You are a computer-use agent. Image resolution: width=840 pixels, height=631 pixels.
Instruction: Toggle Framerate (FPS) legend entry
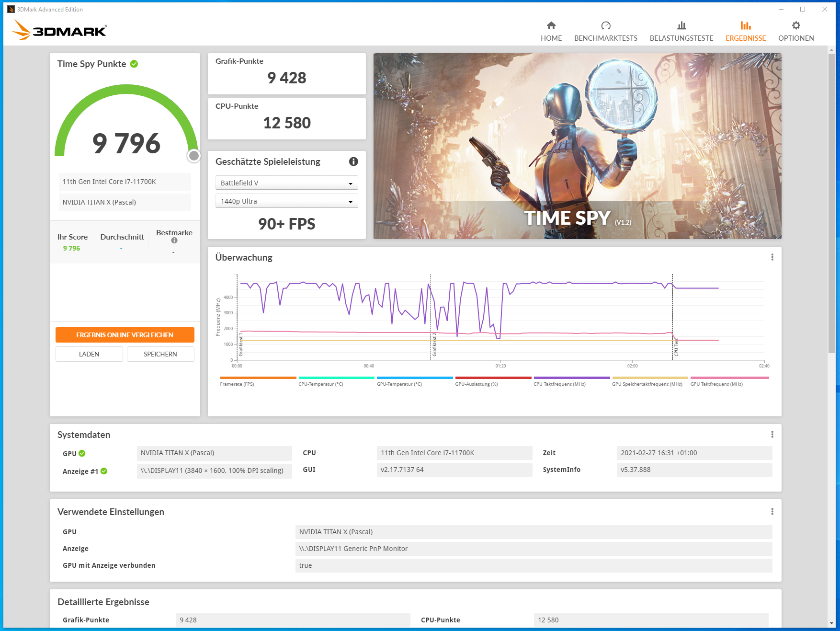258,381
